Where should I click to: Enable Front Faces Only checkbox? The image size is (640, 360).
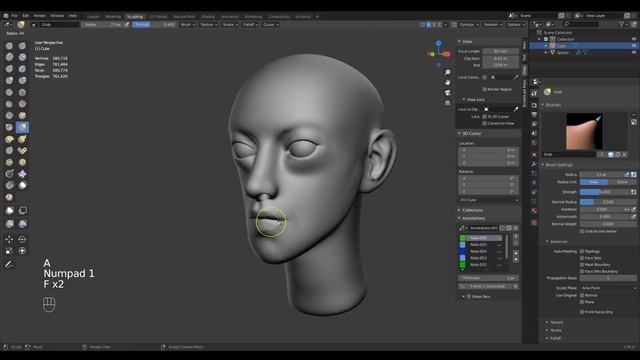(582, 312)
